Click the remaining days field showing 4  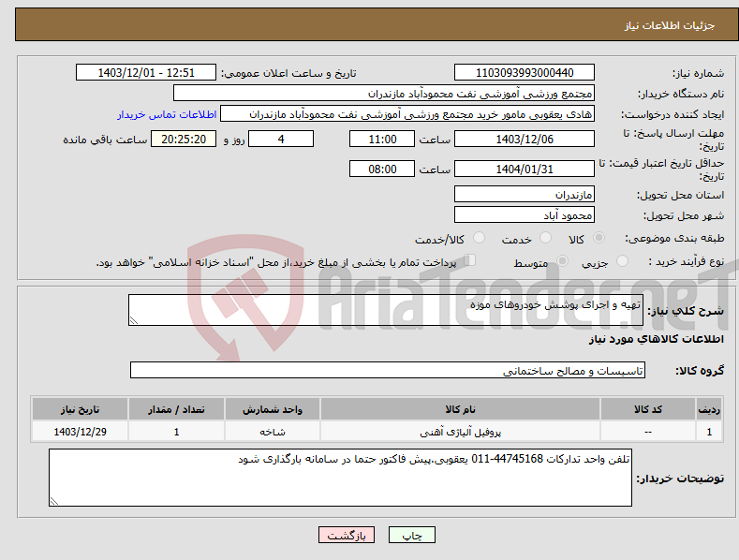point(281,139)
